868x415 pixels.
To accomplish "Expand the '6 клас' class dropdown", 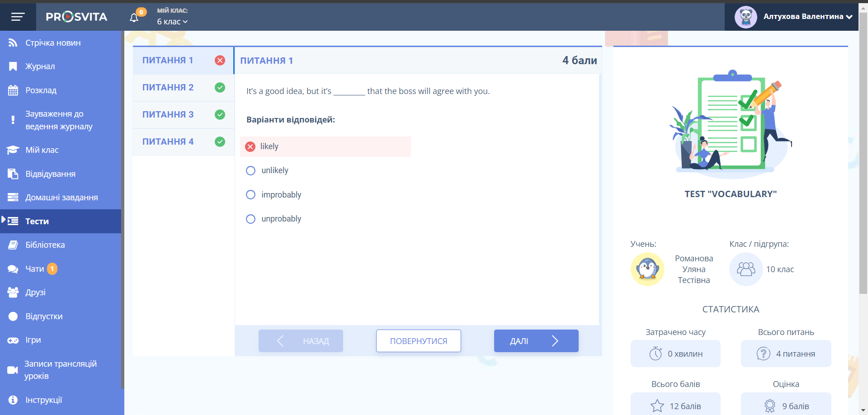I will 172,22.
